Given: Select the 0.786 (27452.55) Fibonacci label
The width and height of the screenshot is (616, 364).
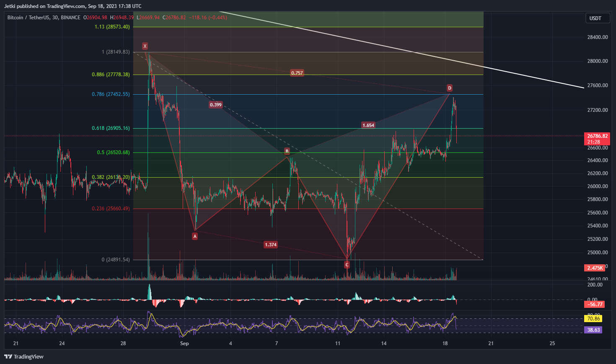Looking at the screenshot, I should [111, 94].
